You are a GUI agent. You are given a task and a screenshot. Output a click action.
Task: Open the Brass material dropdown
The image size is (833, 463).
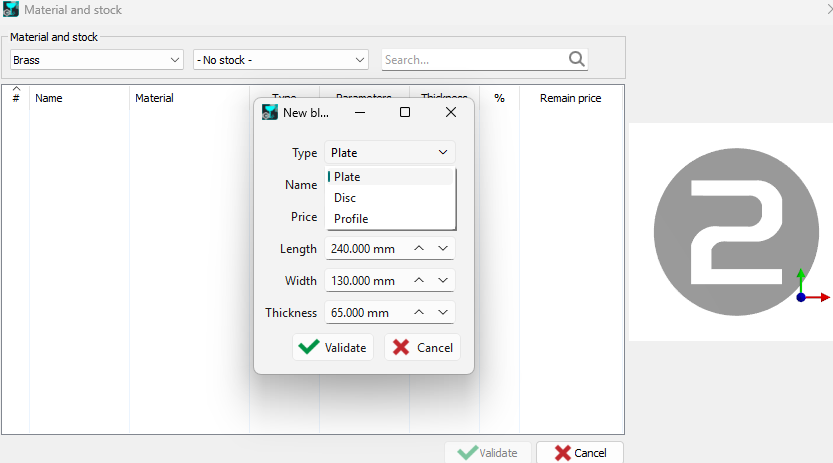96,60
